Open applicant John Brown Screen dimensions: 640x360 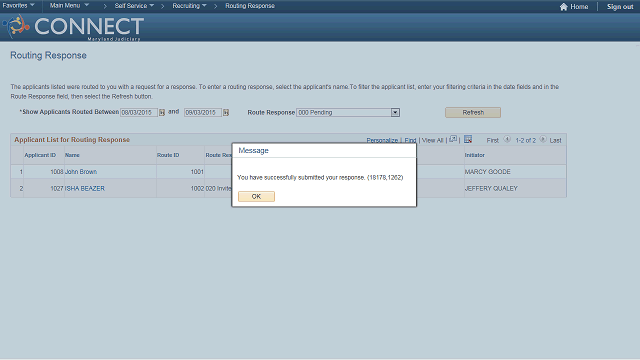coord(81,172)
